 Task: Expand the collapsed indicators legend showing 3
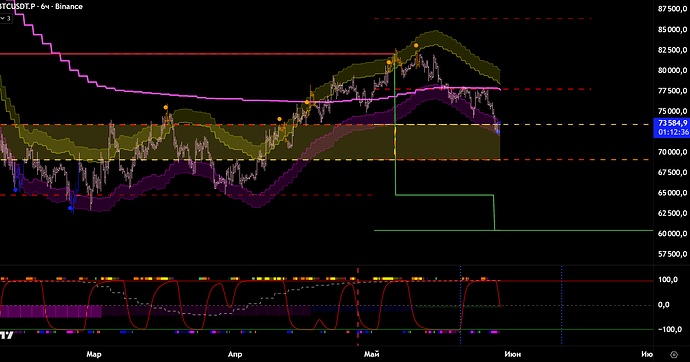coord(6,18)
